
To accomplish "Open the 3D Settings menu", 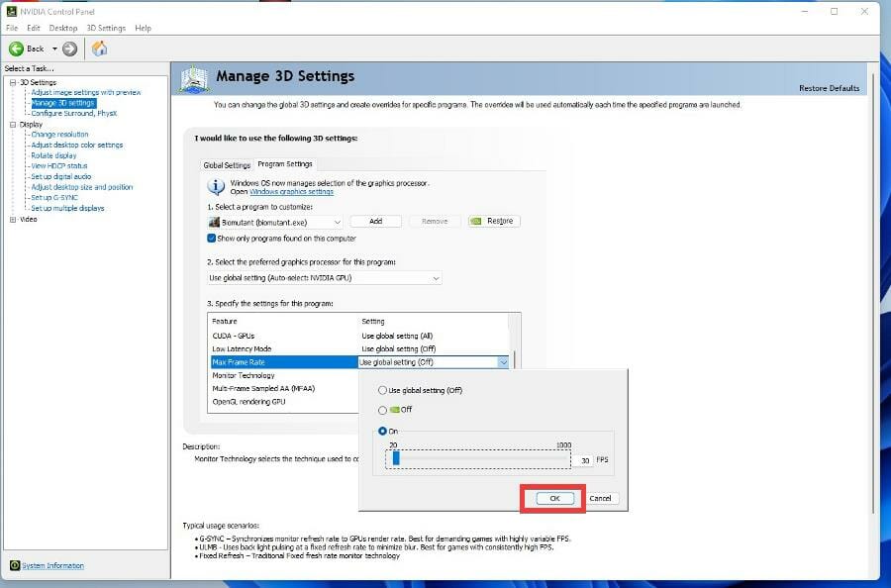I will (x=106, y=28).
